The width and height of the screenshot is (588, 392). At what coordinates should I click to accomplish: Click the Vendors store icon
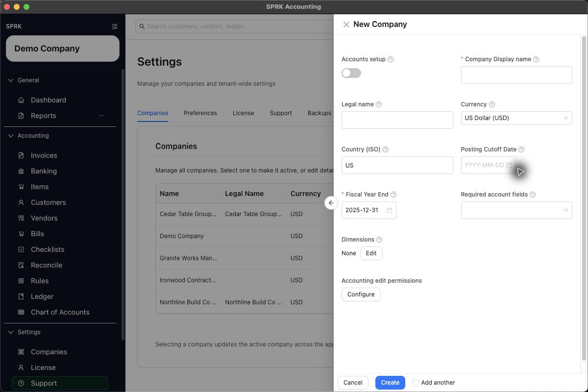point(21,218)
